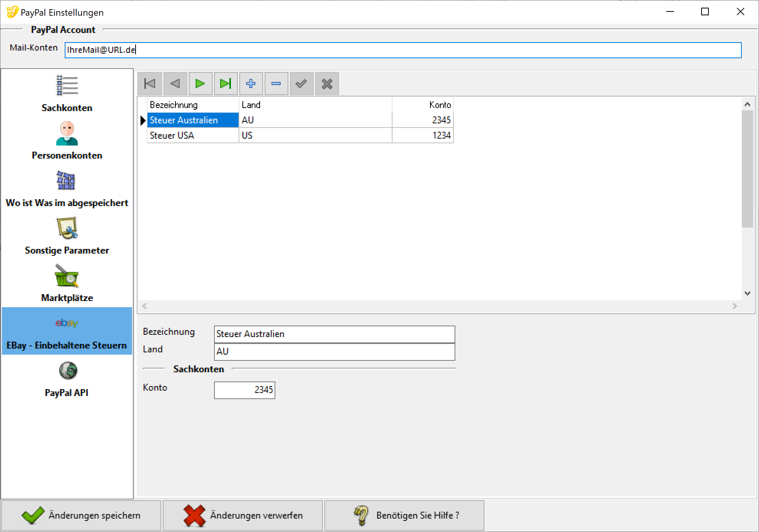Delete record with minus button
The height and width of the screenshot is (532, 759).
[276, 83]
